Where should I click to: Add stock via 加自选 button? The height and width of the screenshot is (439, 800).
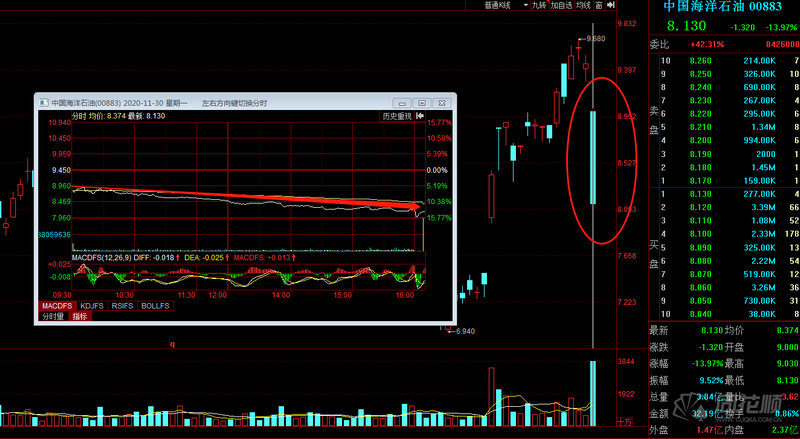coord(561,5)
